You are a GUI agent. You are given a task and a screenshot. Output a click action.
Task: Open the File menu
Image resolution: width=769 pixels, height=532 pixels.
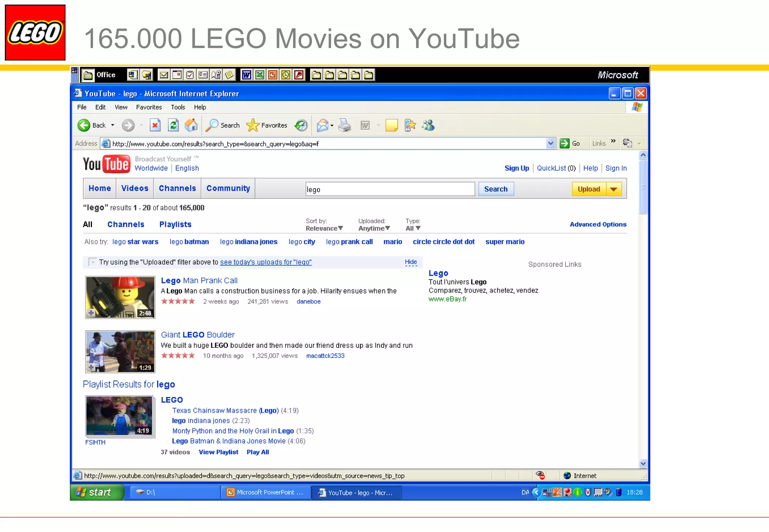click(82, 107)
